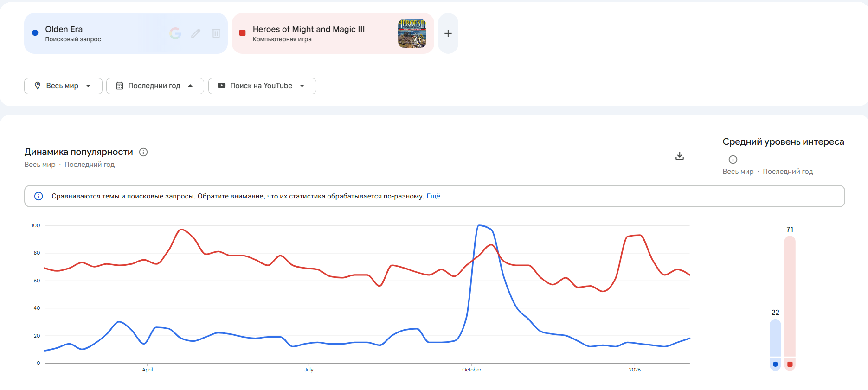Download the interest over time chart
868x390 pixels.
[x=679, y=156]
